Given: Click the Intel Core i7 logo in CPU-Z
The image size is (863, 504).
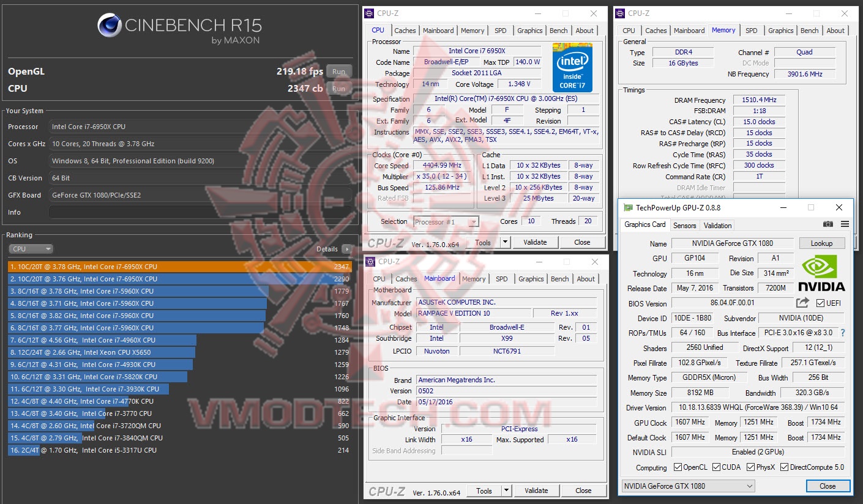Looking at the screenshot, I should (x=572, y=67).
